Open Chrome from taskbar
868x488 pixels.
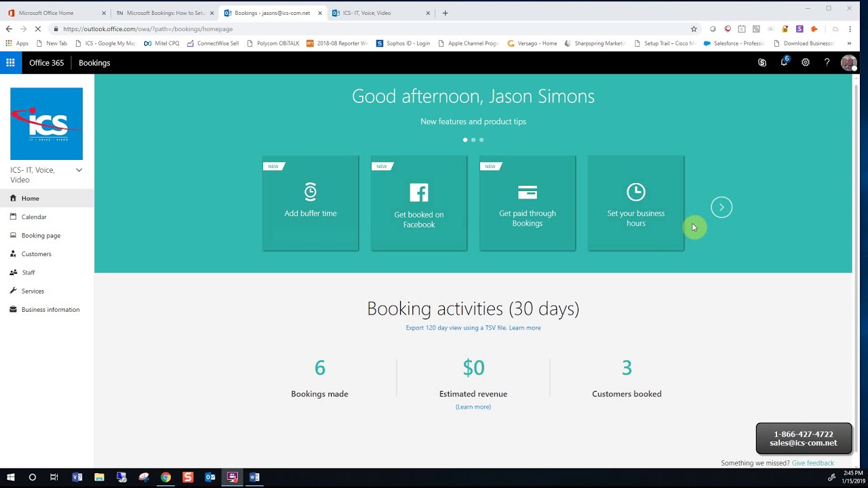165,477
